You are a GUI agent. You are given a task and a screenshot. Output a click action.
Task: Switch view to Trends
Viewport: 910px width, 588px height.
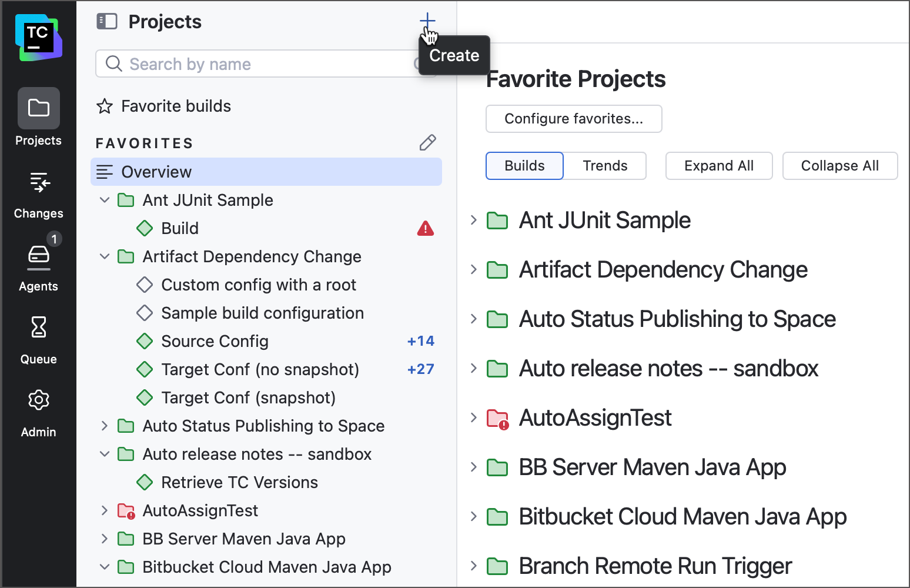(x=605, y=166)
